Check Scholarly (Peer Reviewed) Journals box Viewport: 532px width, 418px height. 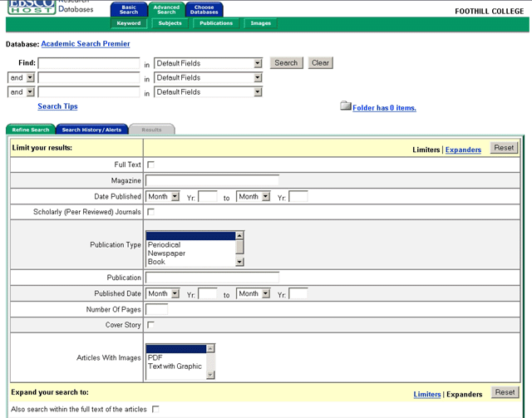click(150, 212)
